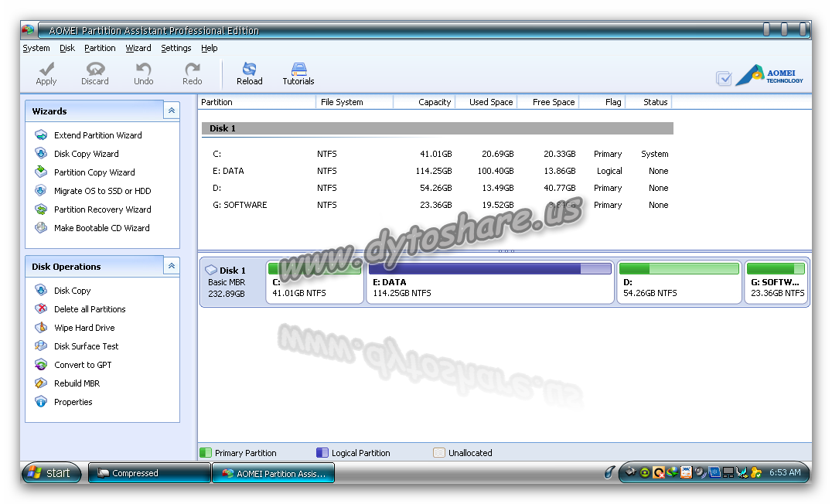Click the checkmark icon beside AOMEI logo
The width and height of the screenshot is (832, 504).
click(x=724, y=79)
